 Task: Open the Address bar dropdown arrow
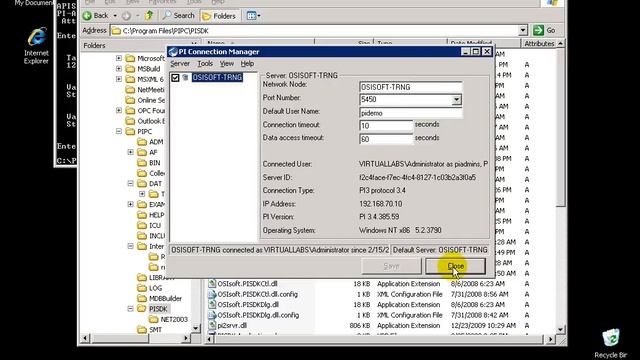pos(523,30)
